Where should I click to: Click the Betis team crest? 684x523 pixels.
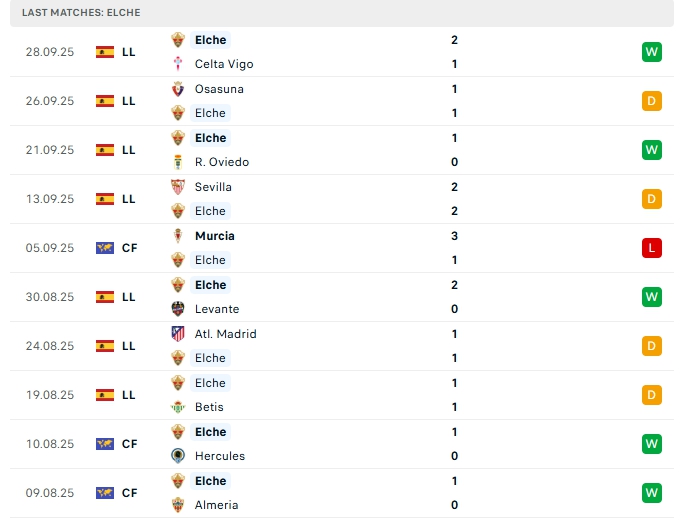(179, 407)
